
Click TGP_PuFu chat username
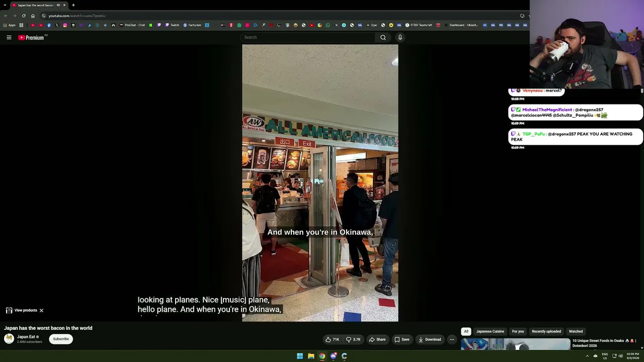coord(533,134)
